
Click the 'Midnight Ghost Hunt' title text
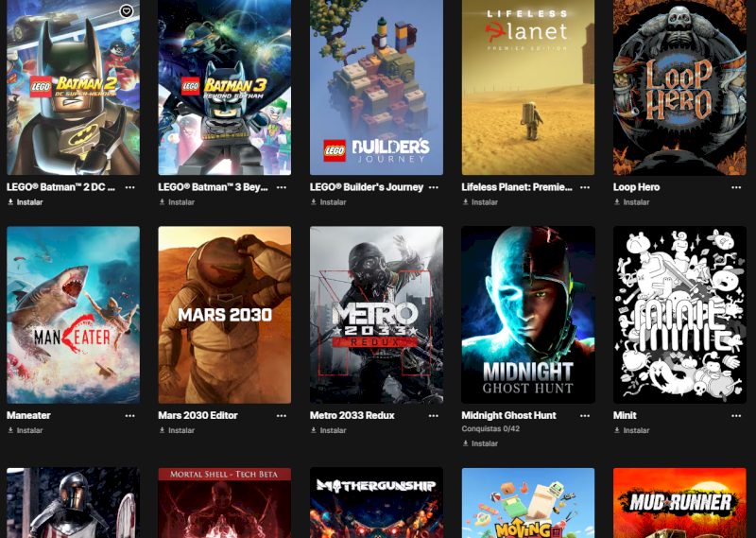click(508, 415)
